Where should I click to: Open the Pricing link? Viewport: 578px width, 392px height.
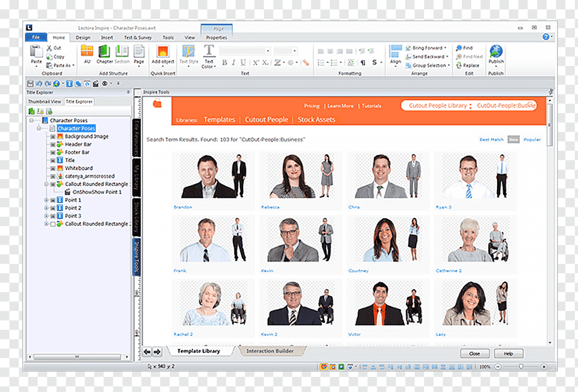(x=312, y=106)
